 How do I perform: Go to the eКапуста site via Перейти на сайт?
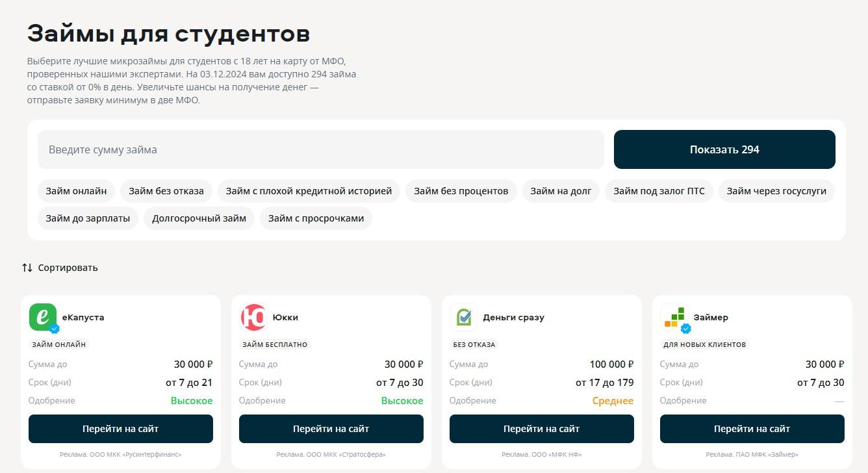tap(121, 429)
